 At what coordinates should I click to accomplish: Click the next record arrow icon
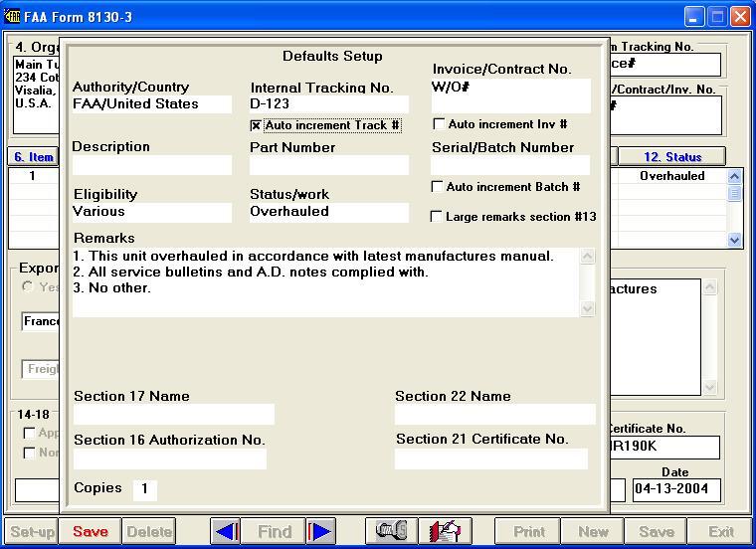click(x=320, y=532)
